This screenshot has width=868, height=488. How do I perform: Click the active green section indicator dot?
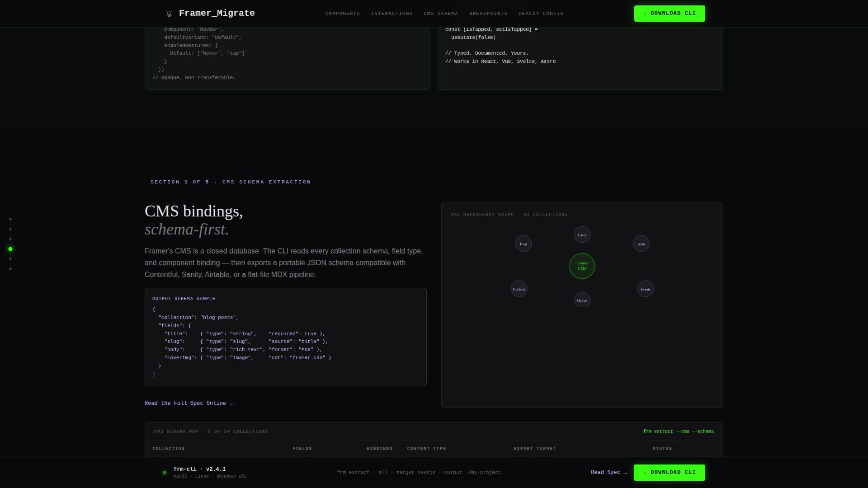(10, 249)
